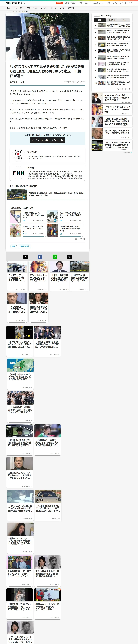Open 【続報】10億円で高級外車購入 card
The width and height of the screenshot is (138, 644).
(47, 341)
